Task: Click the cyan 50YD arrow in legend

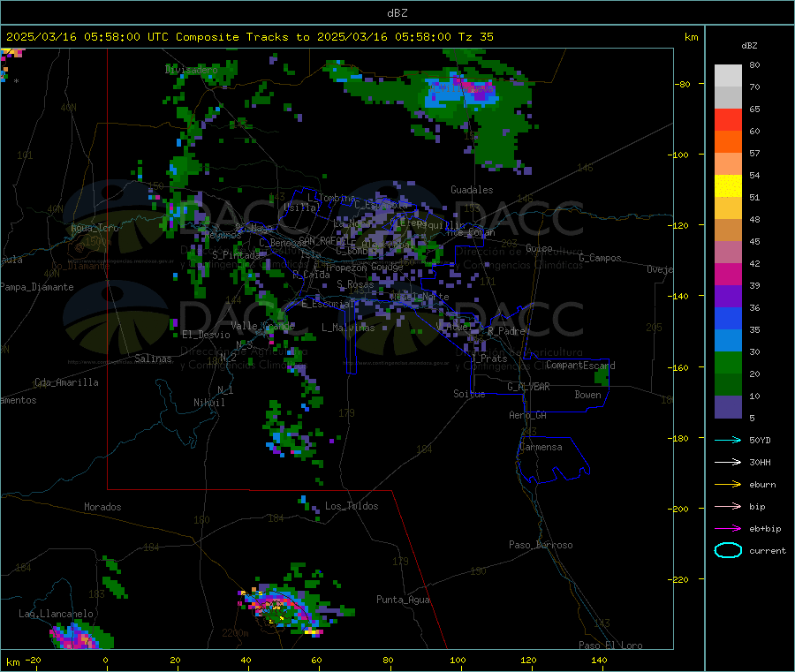Action: tap(728, 440)
